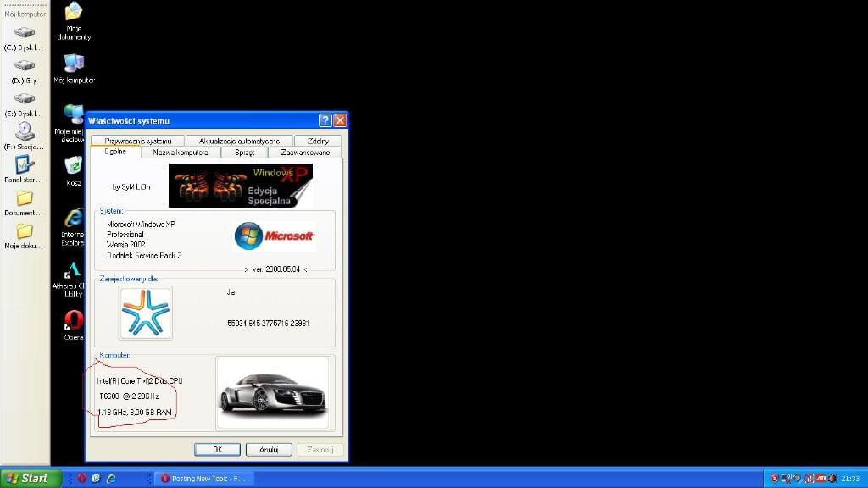Open the Moje dokumenty desktop icon
Screen dimensions: 868x488
click(74, 21)
